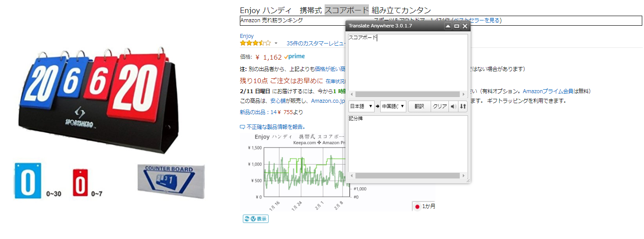Open the 日本語 source language dropdown

click(361, 106)
